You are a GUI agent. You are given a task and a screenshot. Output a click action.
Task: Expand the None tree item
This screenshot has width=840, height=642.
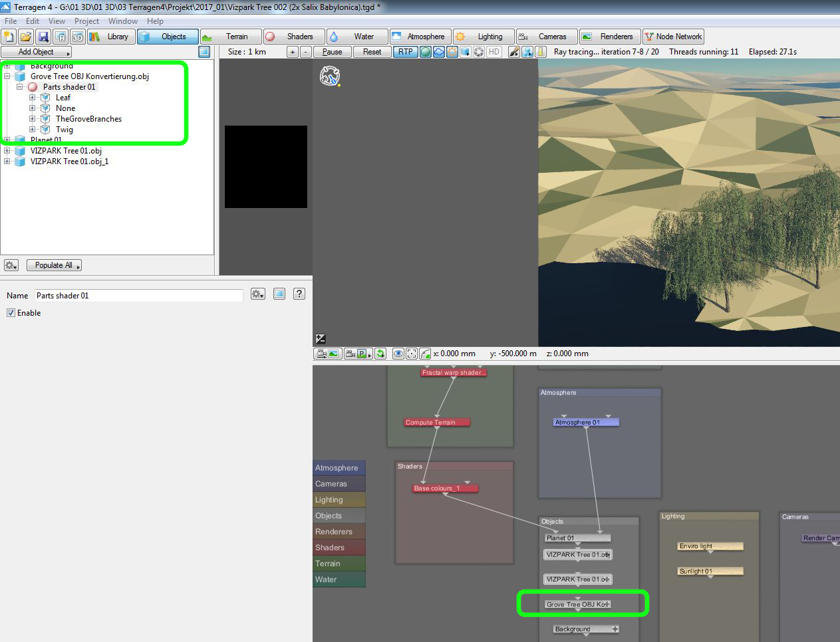click(33, 108)
